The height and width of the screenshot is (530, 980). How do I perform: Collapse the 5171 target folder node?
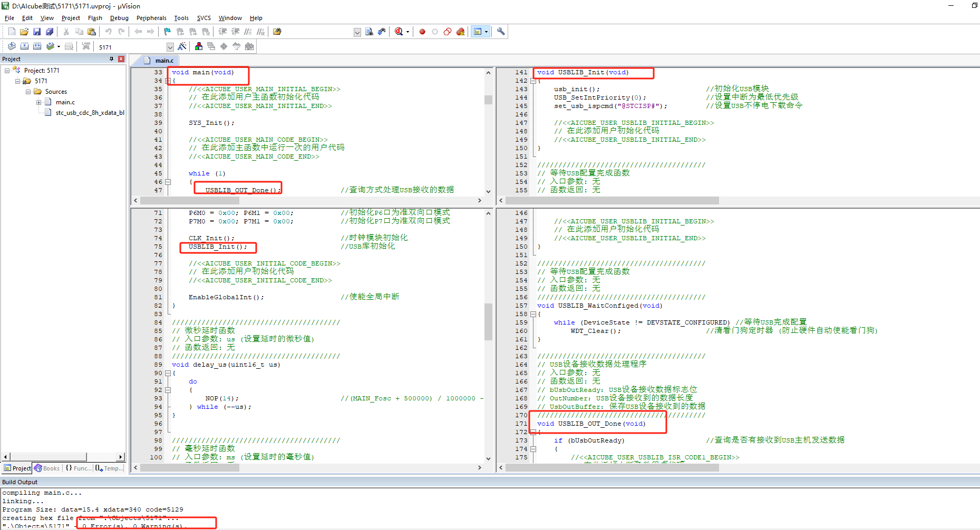point(17,81)
